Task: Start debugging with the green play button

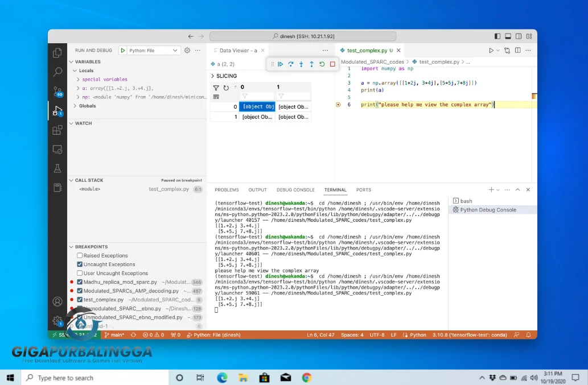Action: pyautogui.click(x=122, y=50)
